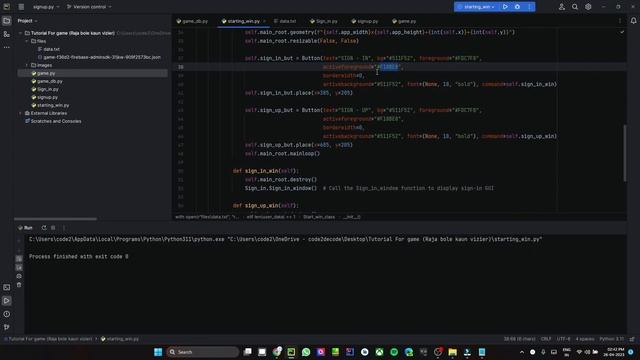Collapse the files folder

click(x=27, y=41)
